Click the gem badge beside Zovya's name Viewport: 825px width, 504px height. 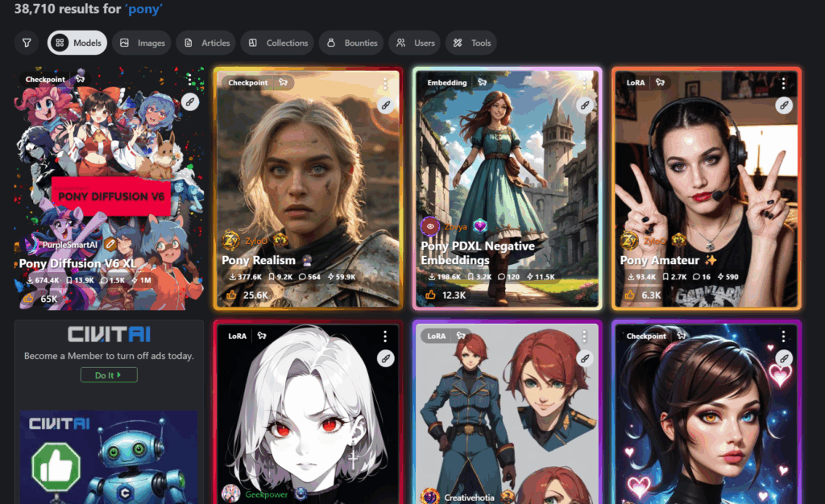coord(480,226)
